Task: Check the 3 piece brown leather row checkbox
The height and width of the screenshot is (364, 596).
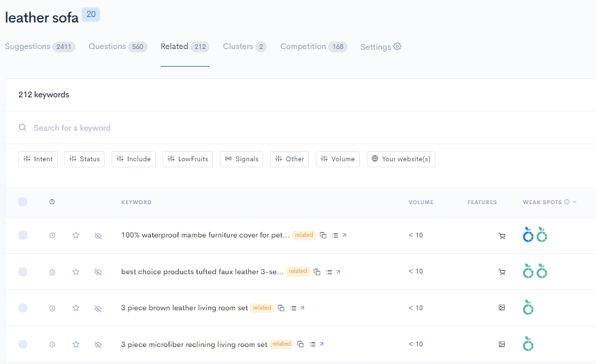Action: 23,308
